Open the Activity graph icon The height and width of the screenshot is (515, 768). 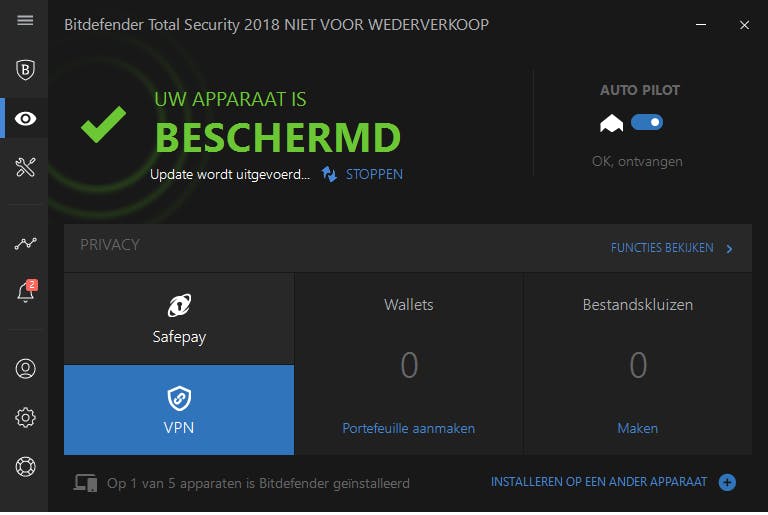click(25, 243)
